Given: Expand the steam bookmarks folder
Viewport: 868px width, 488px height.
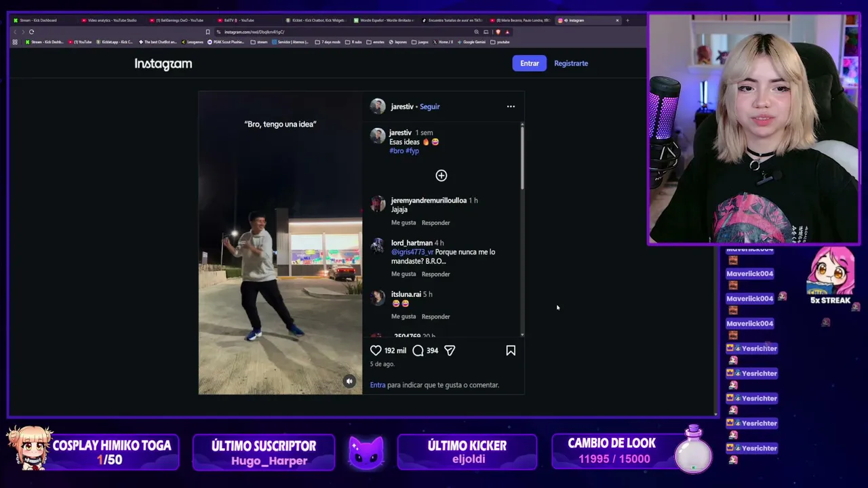Looking at the screenshot, I should (259, 42).
